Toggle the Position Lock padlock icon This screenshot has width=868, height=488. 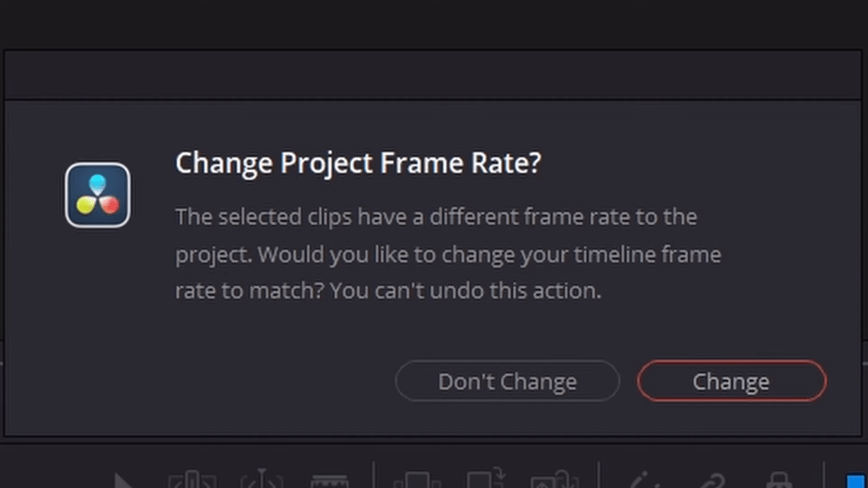(x=780, y=480)
